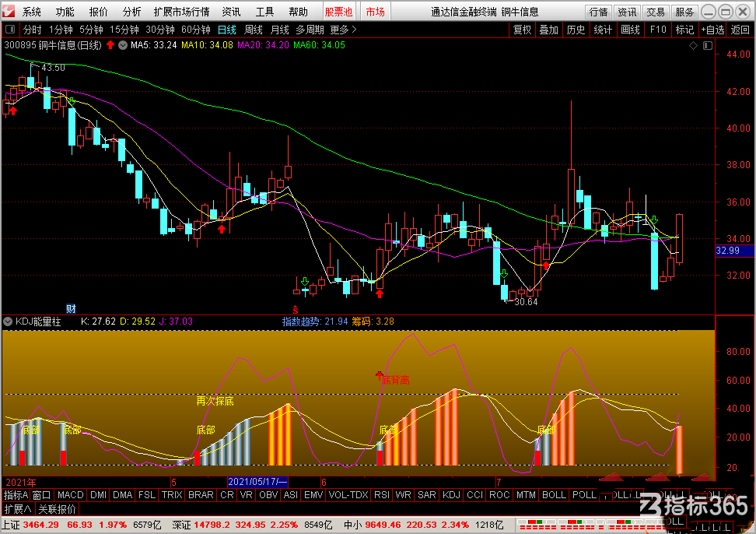Image resolution: width=756 pixels, height=534 pixels.
Task: Click the red 股票池 button
Action: pos(338,12)
